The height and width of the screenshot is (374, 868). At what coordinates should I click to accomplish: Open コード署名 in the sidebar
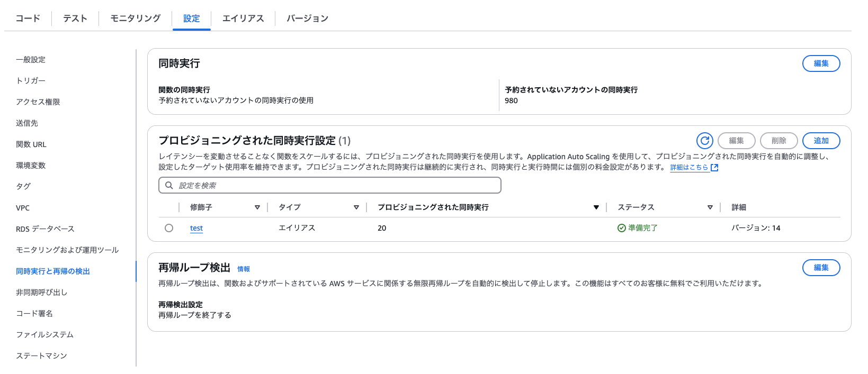[x=34, y=314]
